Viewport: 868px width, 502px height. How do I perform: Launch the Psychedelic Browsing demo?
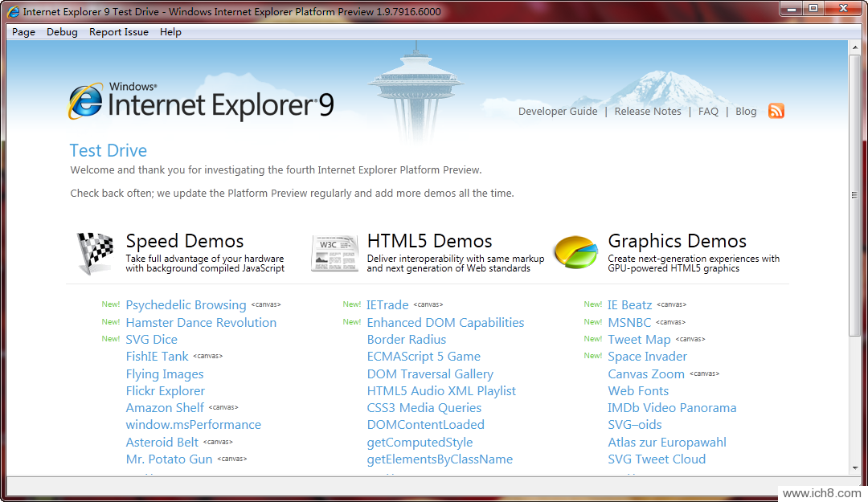click(186, 305)
